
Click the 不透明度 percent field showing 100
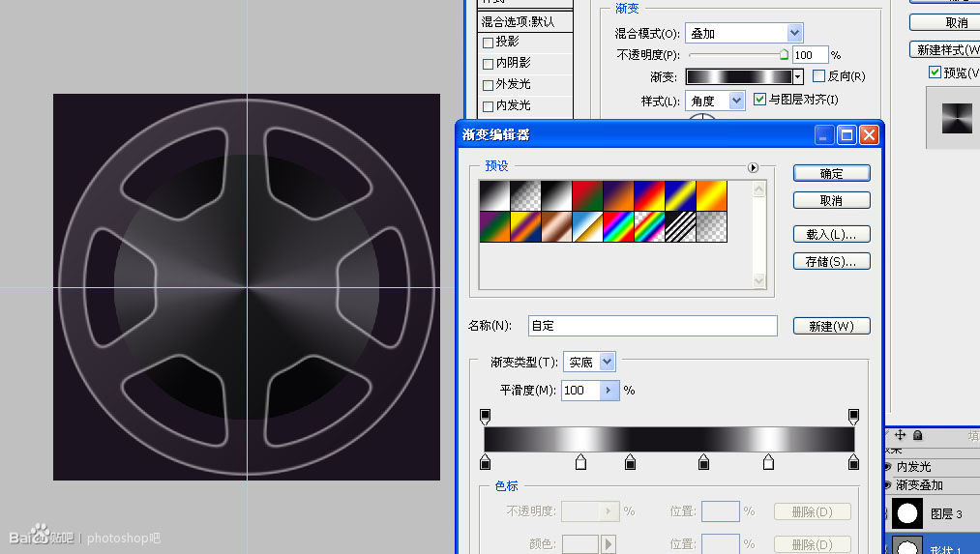coord(810,55)
